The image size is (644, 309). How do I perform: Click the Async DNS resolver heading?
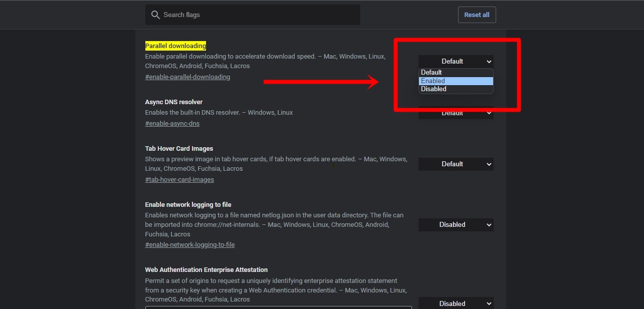(173, 102)
